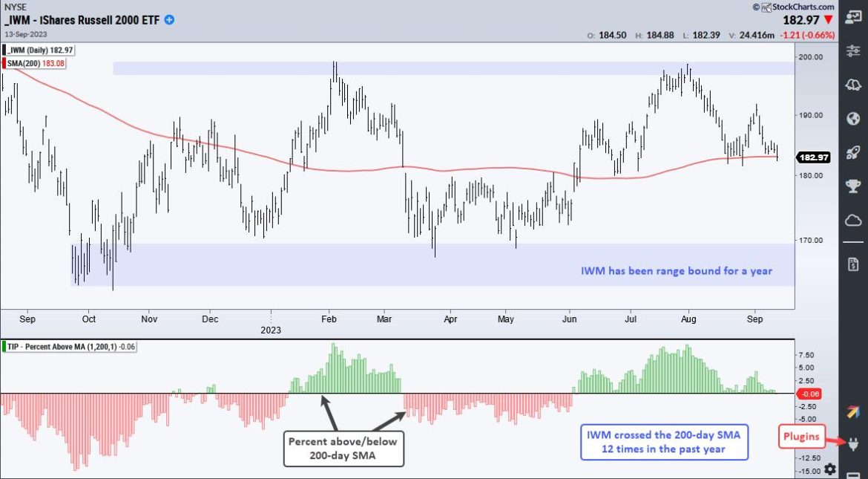
Task: Click the plug icon beside the Plugins label
Action: coord(852,443)
